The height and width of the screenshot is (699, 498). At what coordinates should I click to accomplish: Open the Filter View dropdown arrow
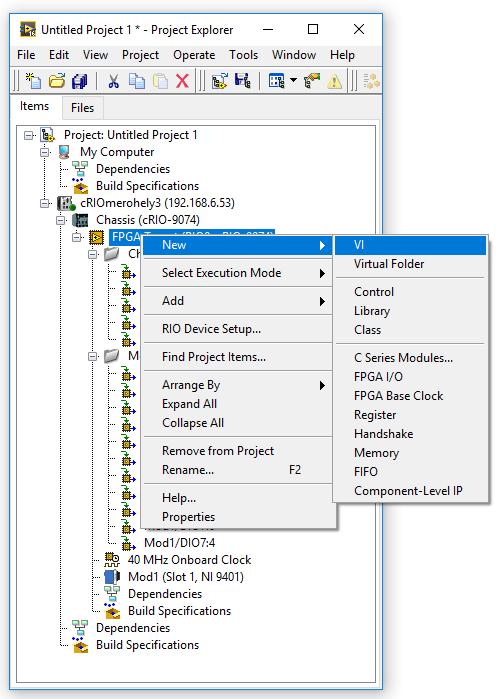pos(293,81)
